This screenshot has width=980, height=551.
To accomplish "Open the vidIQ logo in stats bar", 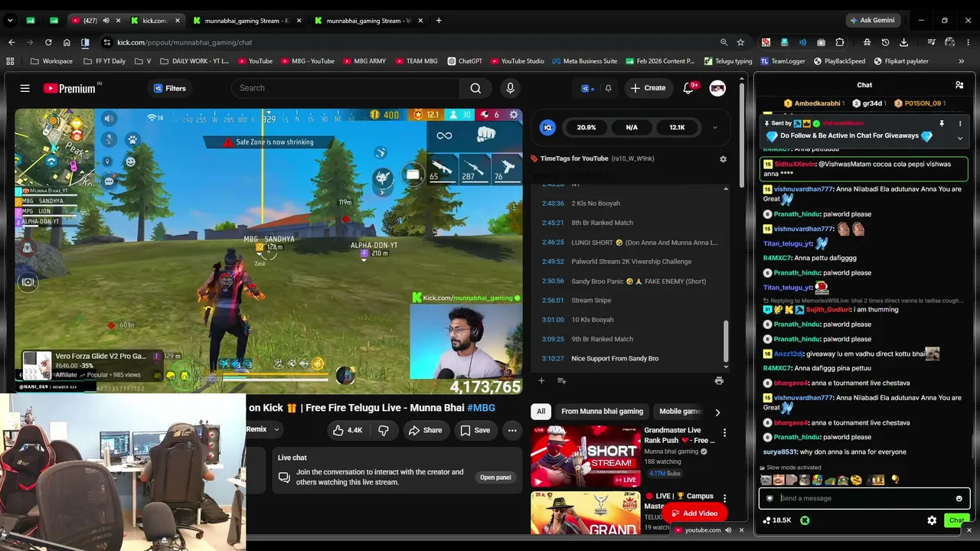I will coord(547,128).
